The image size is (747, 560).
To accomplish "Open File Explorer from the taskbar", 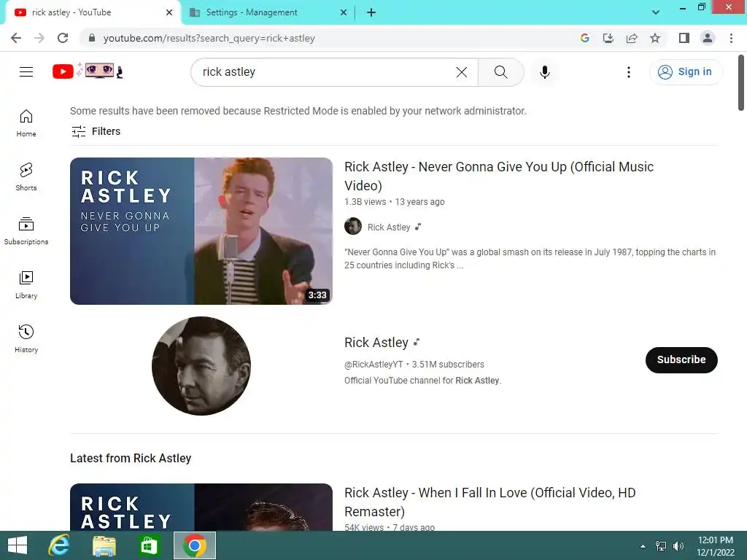I will 104,545.
